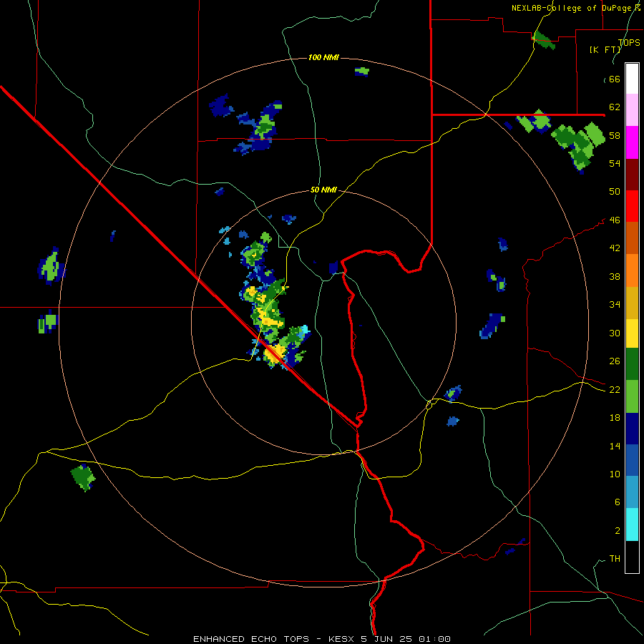Click the bright red legend band
The width and height of the screenshot is (644, 644).
632,206
